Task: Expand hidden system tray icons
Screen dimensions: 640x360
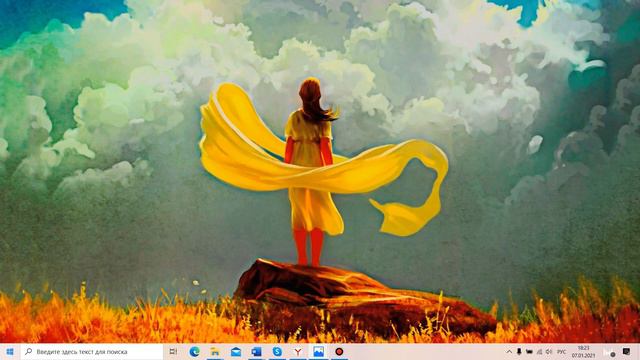Action: tap(509, 351)
